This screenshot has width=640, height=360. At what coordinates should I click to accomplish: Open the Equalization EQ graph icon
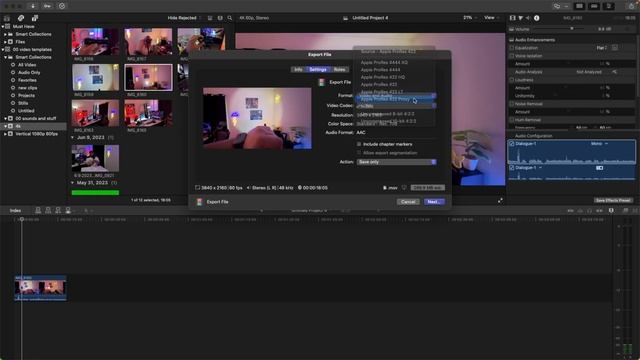coord(615,48)
